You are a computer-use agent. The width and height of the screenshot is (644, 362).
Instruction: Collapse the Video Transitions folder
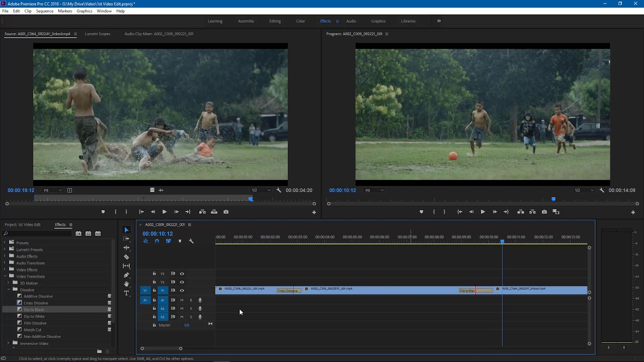[x=5, y=276]
